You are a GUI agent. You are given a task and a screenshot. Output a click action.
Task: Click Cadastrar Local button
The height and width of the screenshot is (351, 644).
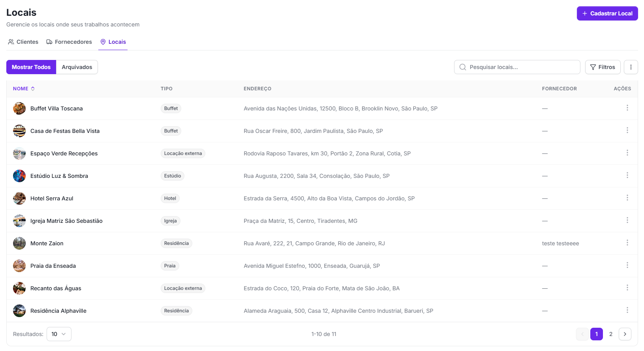607,13
